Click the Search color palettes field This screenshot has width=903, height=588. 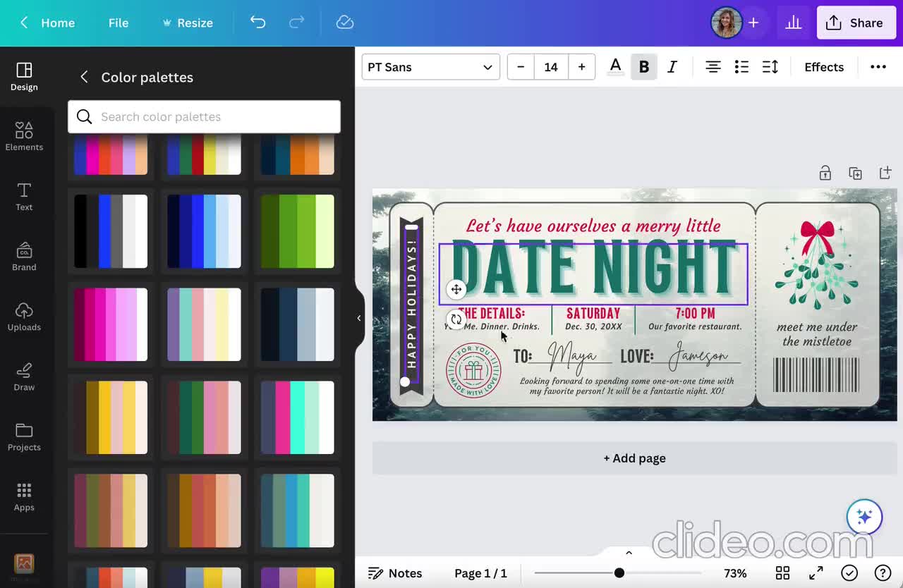click(204, 116)
